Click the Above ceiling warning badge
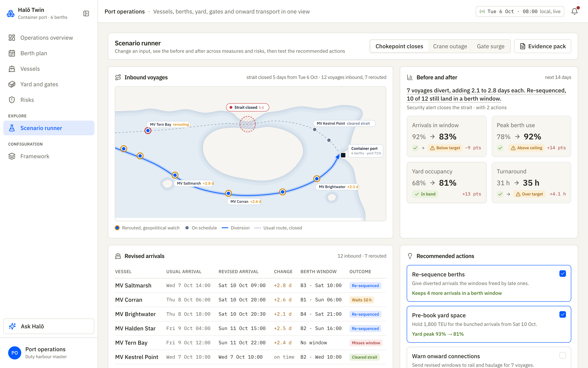Viewport: 588px width, 368px height. [x=526, y=148]
